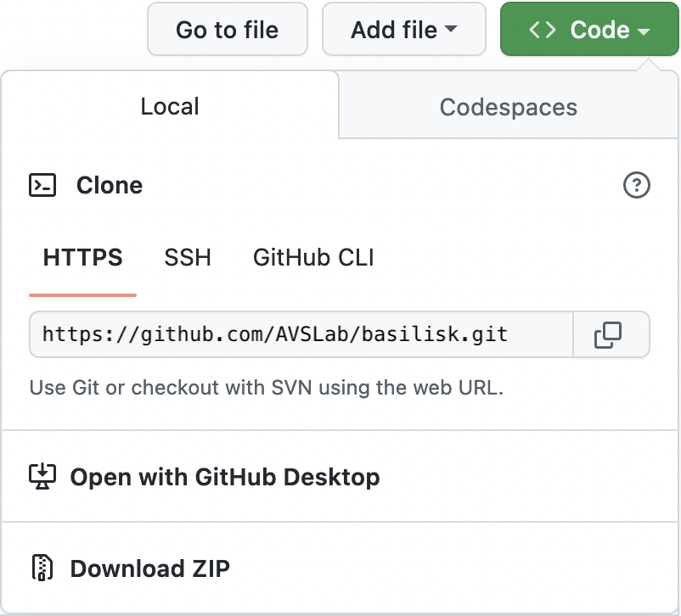Select the repository clone URL field
This screenshot has height=616, width=681.
point(301,334)
